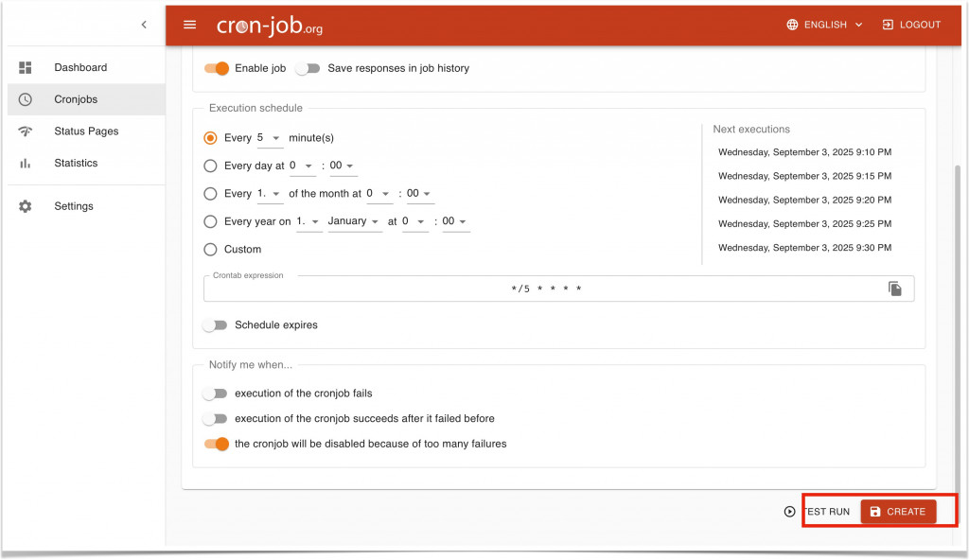Open the ENGLISH language selector
This screenshot has width=969, height=560.
(x=824, y=25)
